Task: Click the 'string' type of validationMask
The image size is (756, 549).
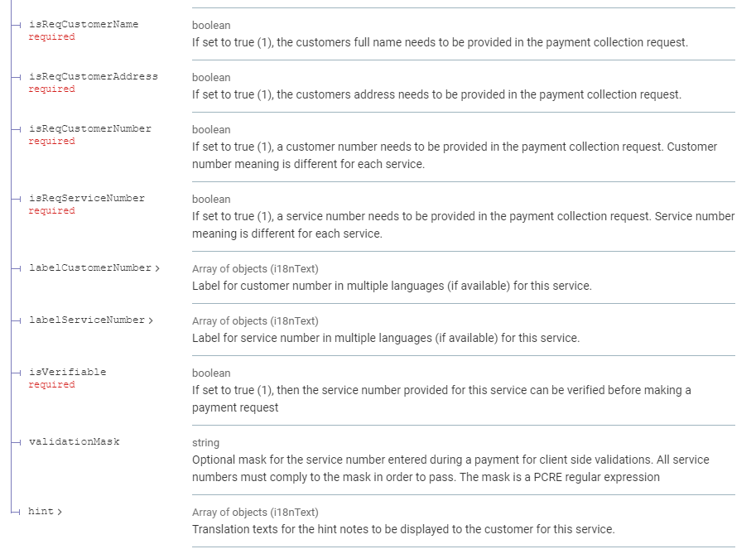Action: pos(205,443)
